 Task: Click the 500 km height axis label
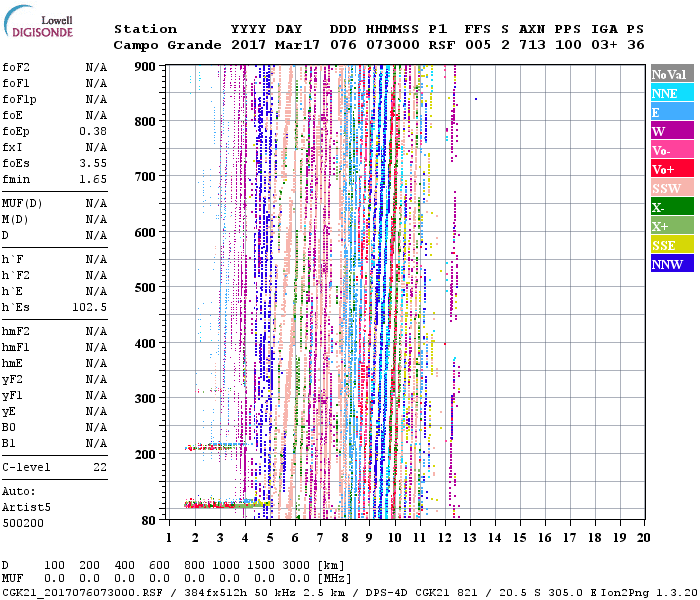(x=145, y=288)
